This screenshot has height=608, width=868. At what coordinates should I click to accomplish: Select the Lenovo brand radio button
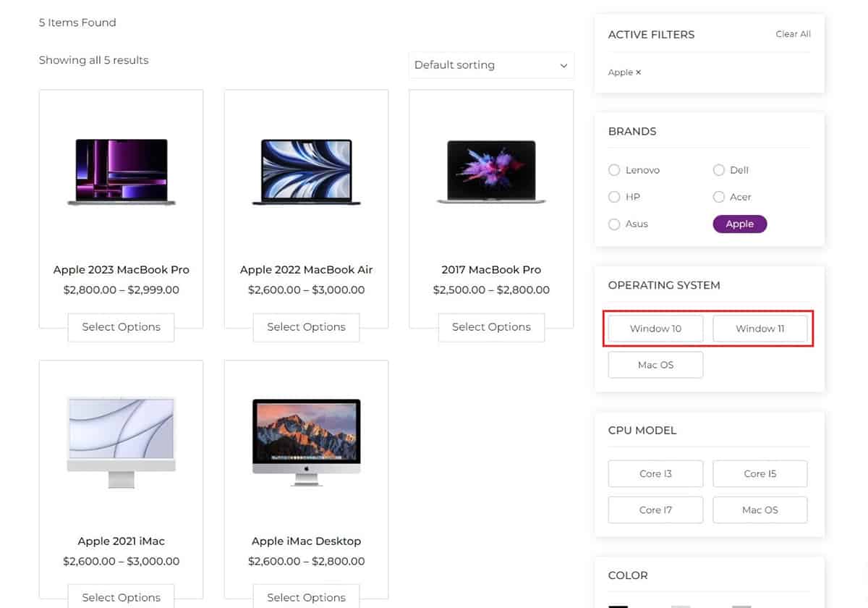click(x=614, y=170)
